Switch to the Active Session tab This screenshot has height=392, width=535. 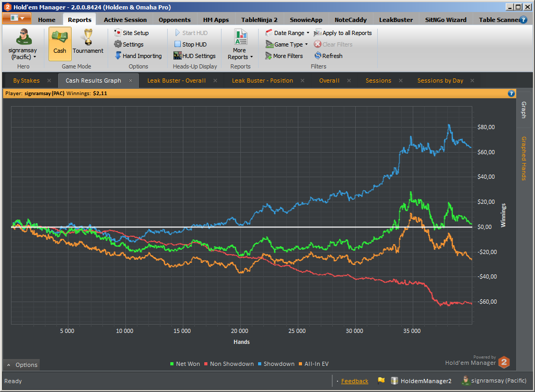125,20
